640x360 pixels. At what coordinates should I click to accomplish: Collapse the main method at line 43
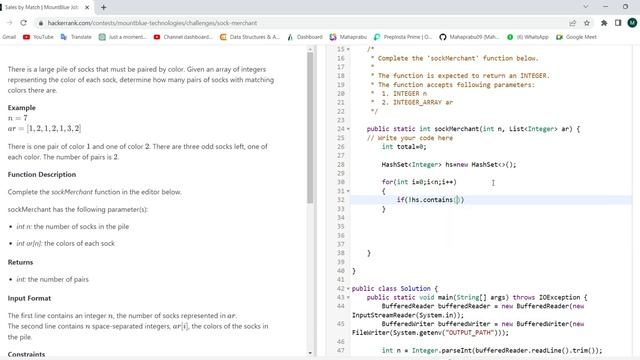point(348,297)
